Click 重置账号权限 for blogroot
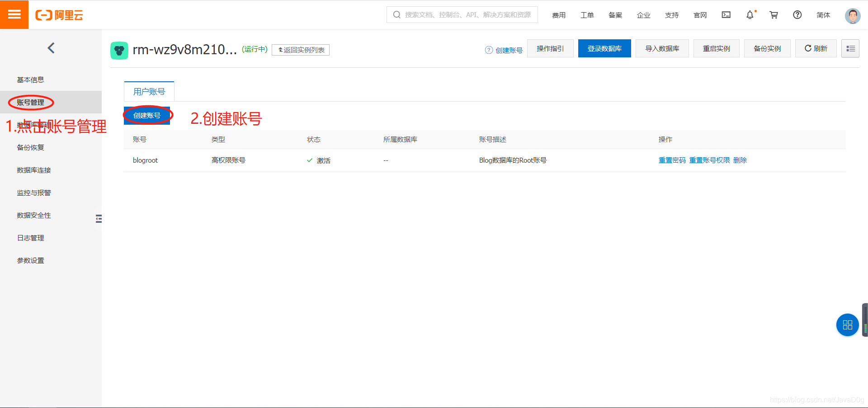868x408 pixels. point(709,160)
